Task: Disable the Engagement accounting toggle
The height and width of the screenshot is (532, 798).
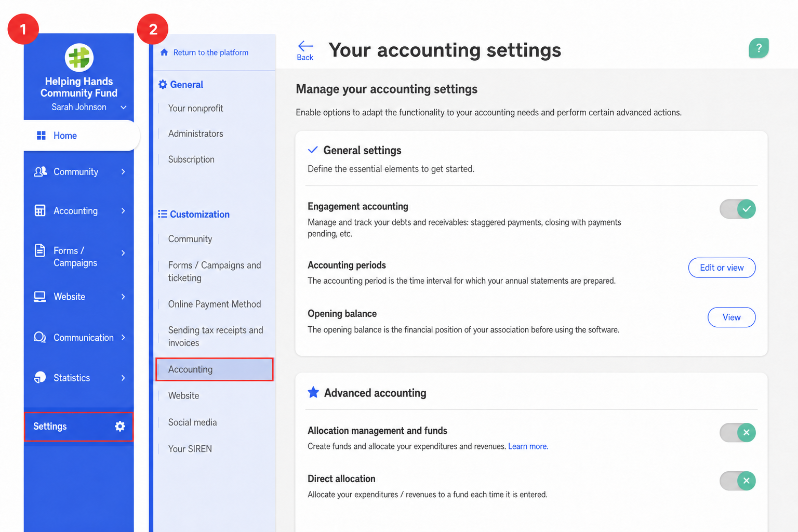Action: (737, 209)
